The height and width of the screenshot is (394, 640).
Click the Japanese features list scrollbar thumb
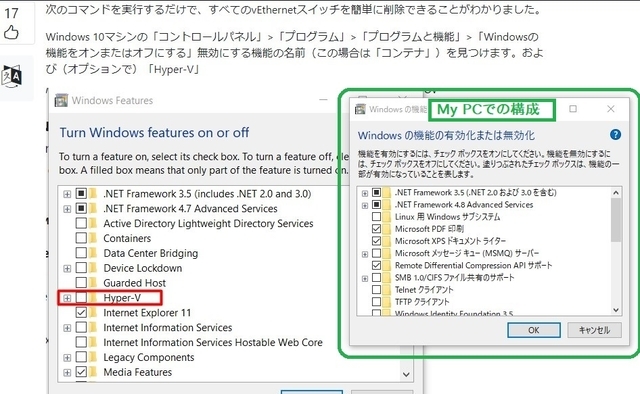coord(616,219)
